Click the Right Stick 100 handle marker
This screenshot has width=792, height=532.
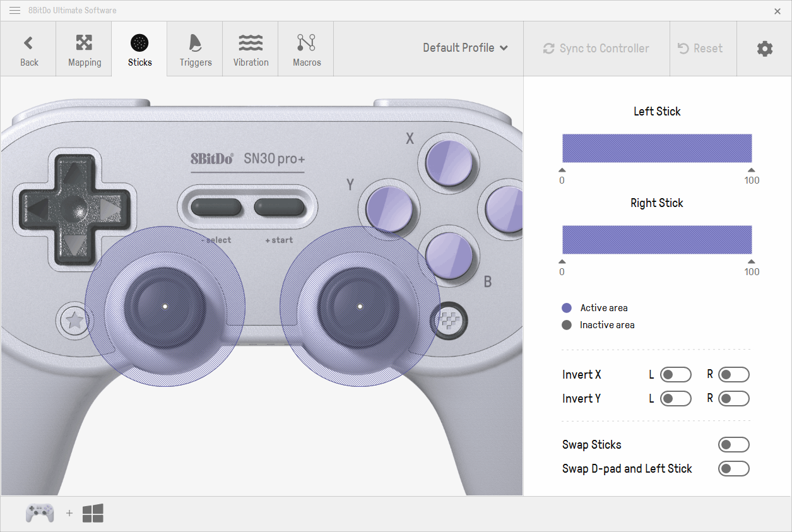[x=751, y=261]
